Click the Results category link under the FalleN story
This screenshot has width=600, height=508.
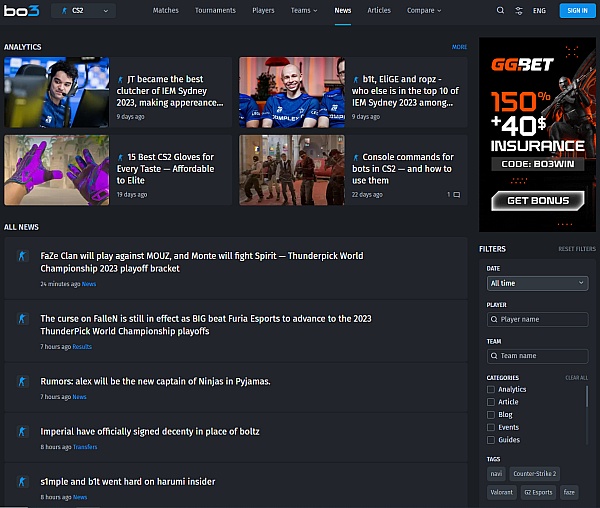point(82,347)
